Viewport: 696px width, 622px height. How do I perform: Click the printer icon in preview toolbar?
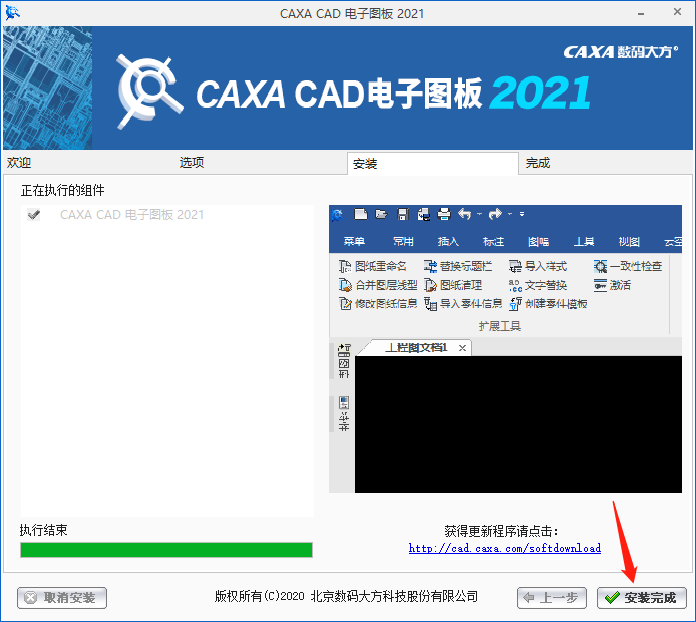pyautogui.click(x=444, y=214)
